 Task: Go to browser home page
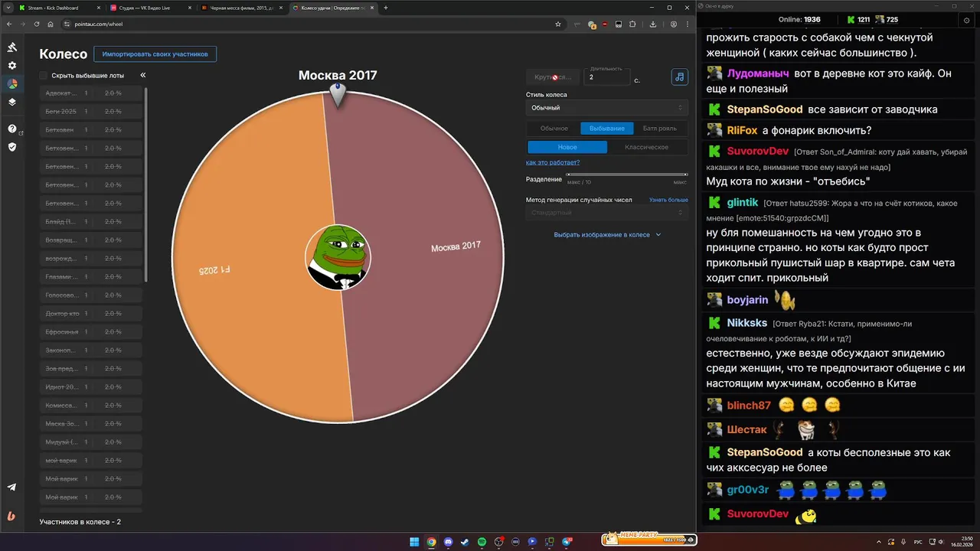51,24
